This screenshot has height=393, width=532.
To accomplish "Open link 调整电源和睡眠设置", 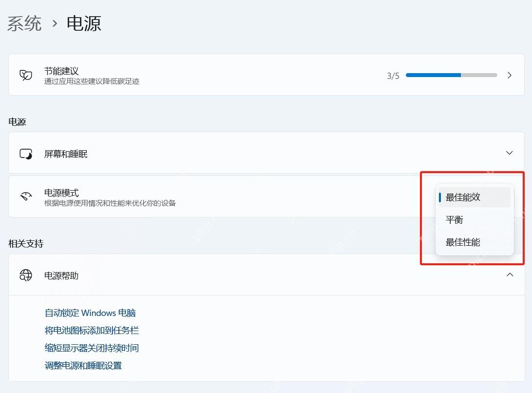I will pos(83,366).
